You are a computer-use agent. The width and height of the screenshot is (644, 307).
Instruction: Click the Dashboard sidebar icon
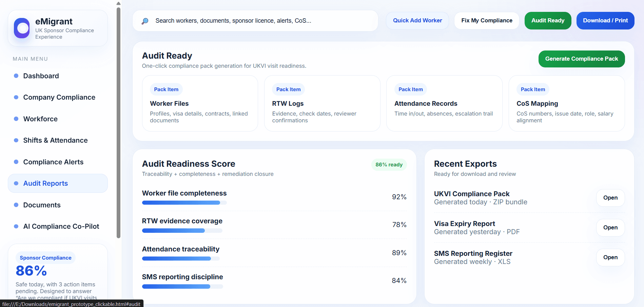point(16,76)
